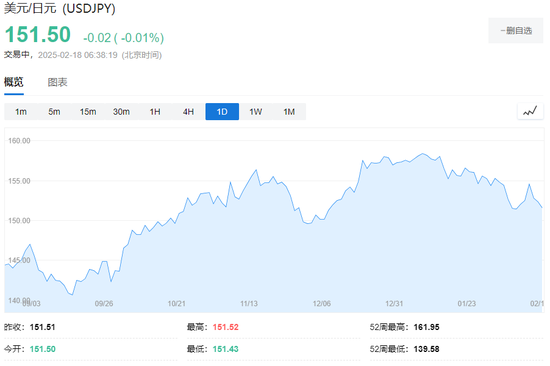Select the 1m interval
Screen dimensions: 550x366
click(x=21, y=112)
